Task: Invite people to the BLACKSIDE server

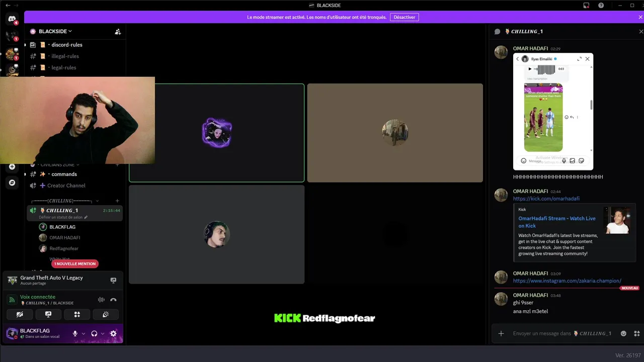Action: pos(118,31)
